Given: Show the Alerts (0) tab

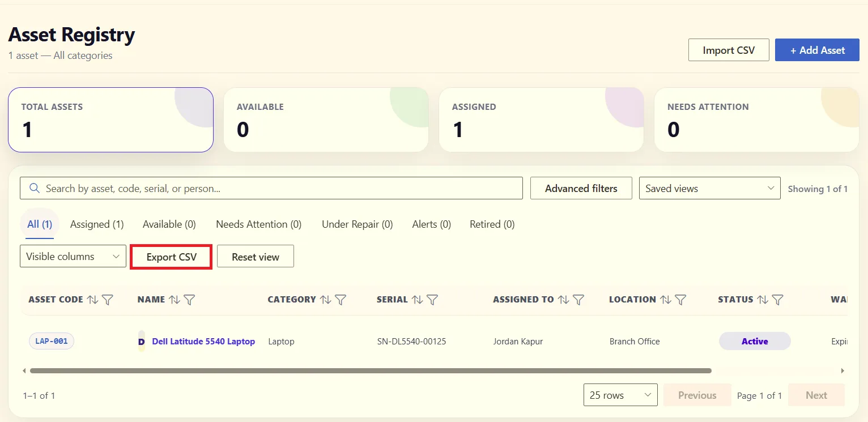Looking at the screenshot, I should (432, 224).
